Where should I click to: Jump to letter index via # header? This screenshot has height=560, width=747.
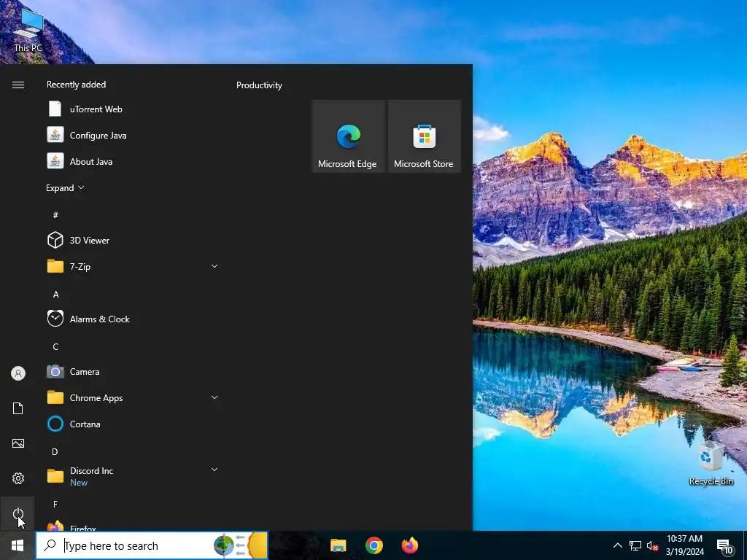55,215
